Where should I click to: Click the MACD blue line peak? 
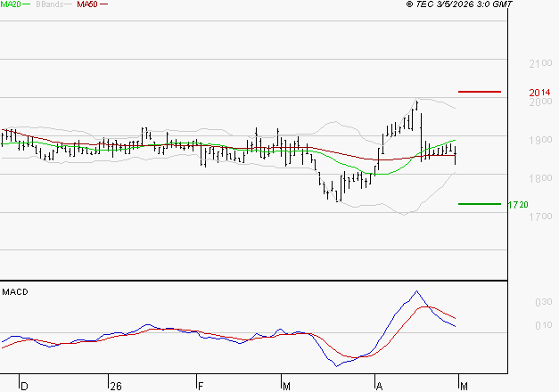point(416,291)
